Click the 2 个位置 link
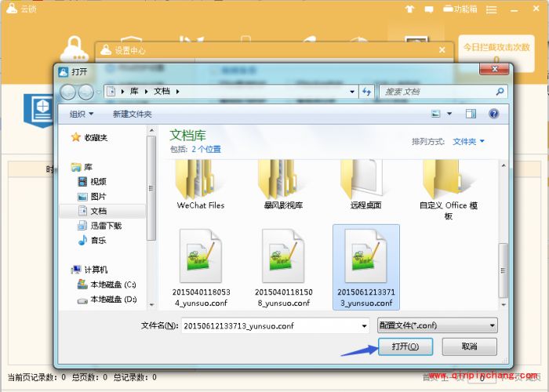This screenshot has width=549, height=392. click(206, 150)
